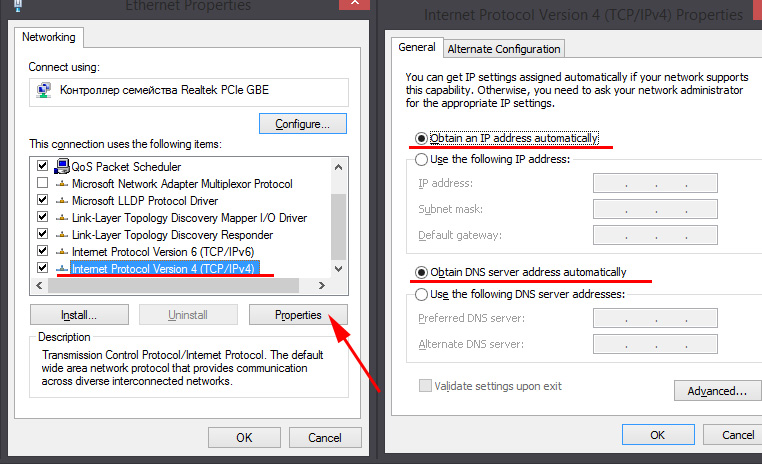
Task: Select Obtain DNS server address automatically
Action: (x=421, y=273)
